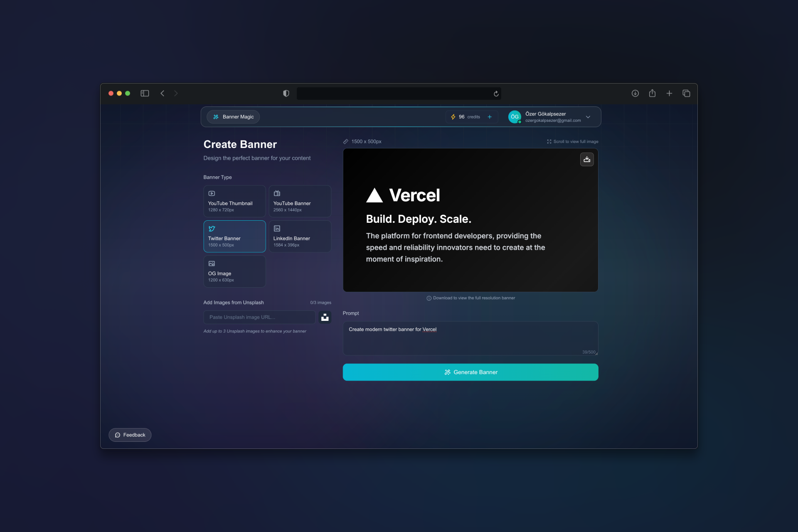Screen dimensions: 798x532
Task: Focus the Unsplash image URL field
Action: coord(259,317)
